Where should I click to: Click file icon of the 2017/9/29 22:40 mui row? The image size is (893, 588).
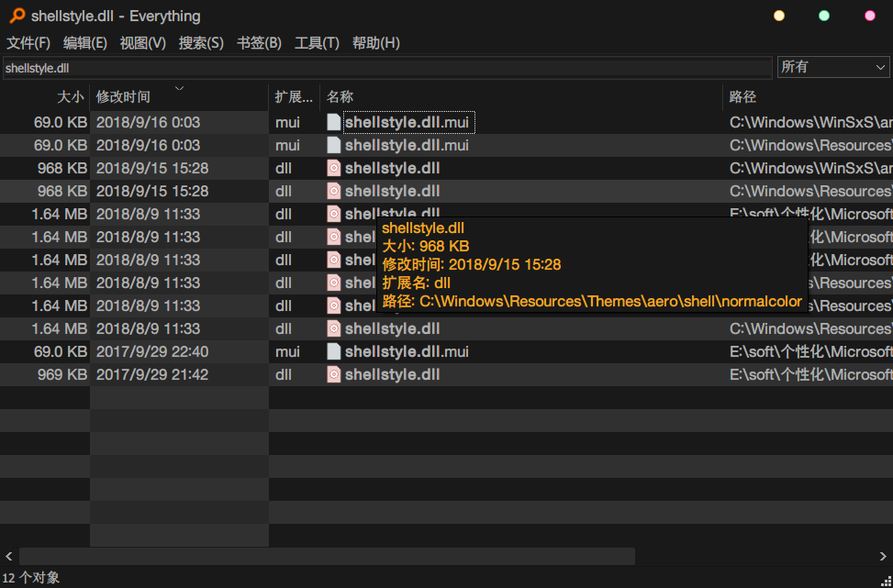334,351
